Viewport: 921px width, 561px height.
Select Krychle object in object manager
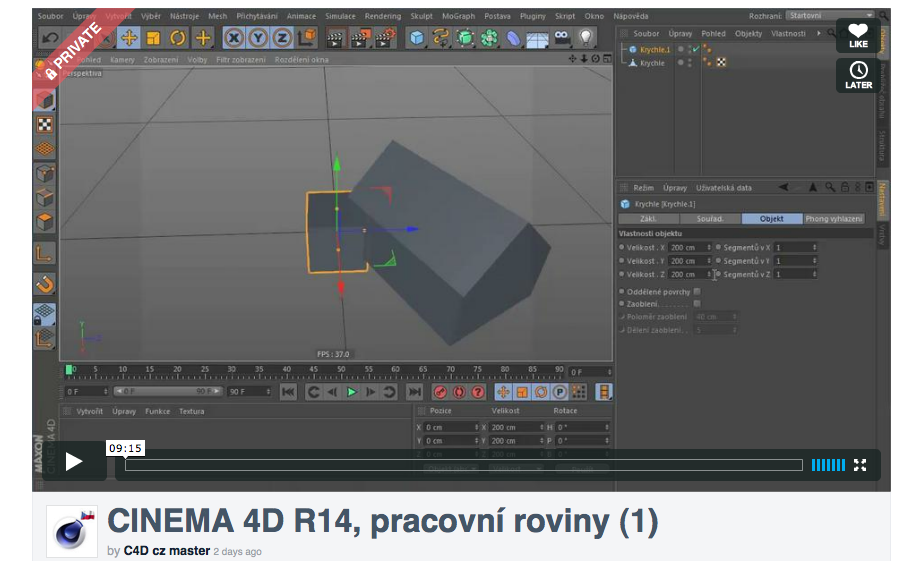[x=652, y=63]
